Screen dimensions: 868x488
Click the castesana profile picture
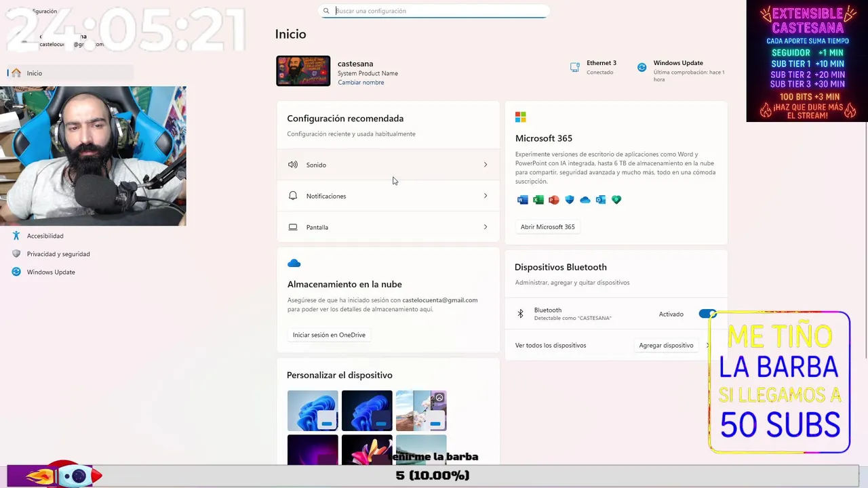[x=303, y=71]
